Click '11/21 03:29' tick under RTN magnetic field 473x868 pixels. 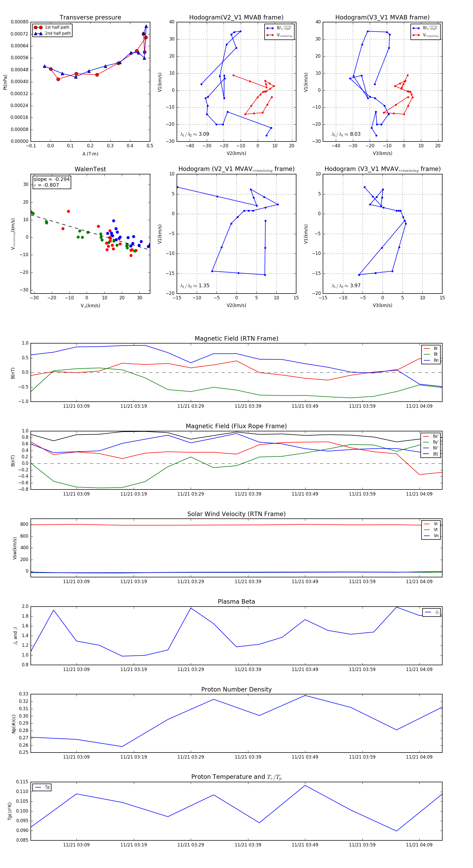coord(191,406)
